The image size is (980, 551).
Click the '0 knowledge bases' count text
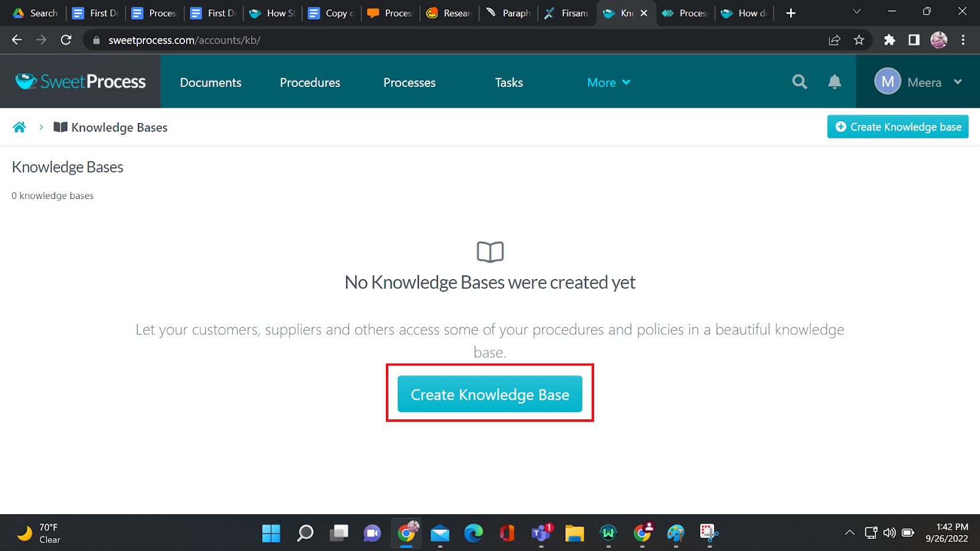pos(53,196)
